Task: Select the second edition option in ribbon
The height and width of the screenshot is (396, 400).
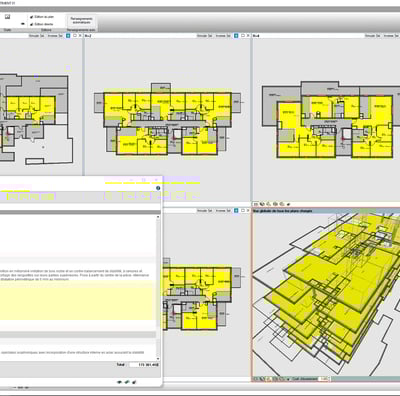Action: [x=42, y=24]
